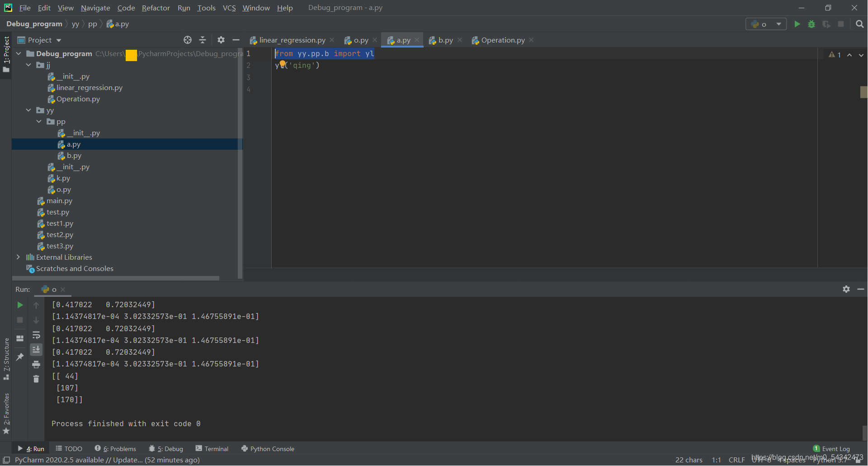Restore layout icon in Run panel
This screenshot has width=868, height=466.
point(20,338)
